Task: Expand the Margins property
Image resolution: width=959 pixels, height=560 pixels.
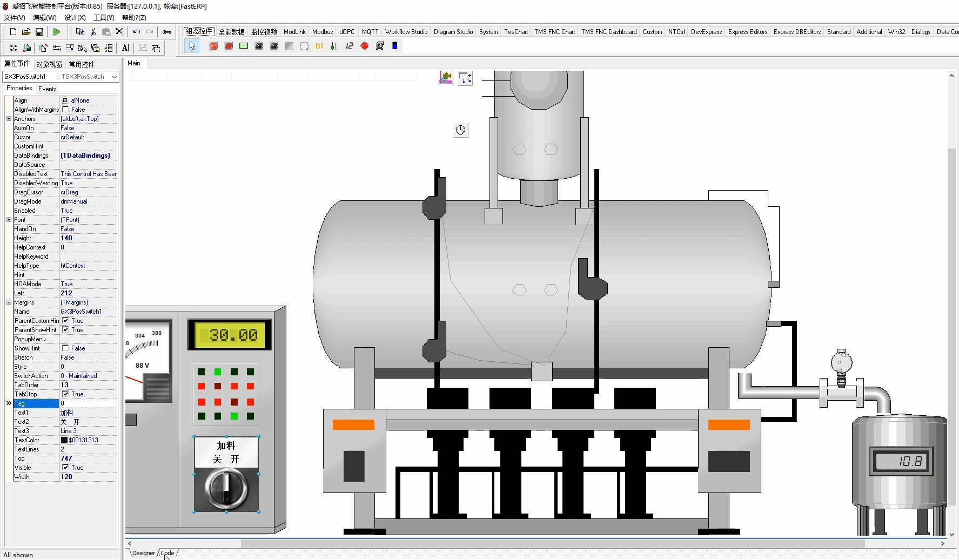Action: (9, 302)
